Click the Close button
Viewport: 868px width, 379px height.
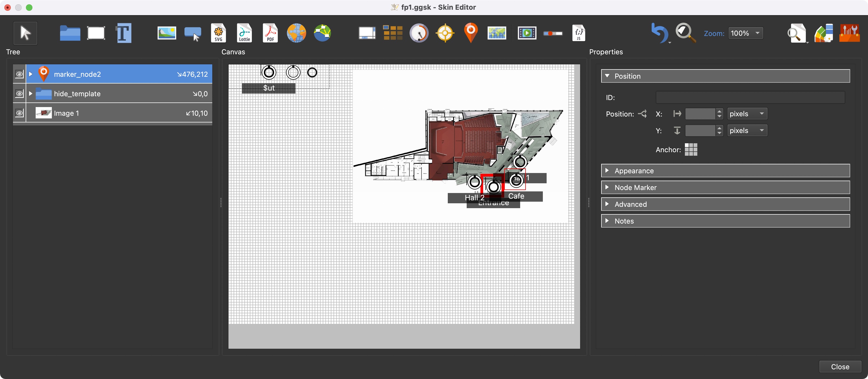pos(840,367)
